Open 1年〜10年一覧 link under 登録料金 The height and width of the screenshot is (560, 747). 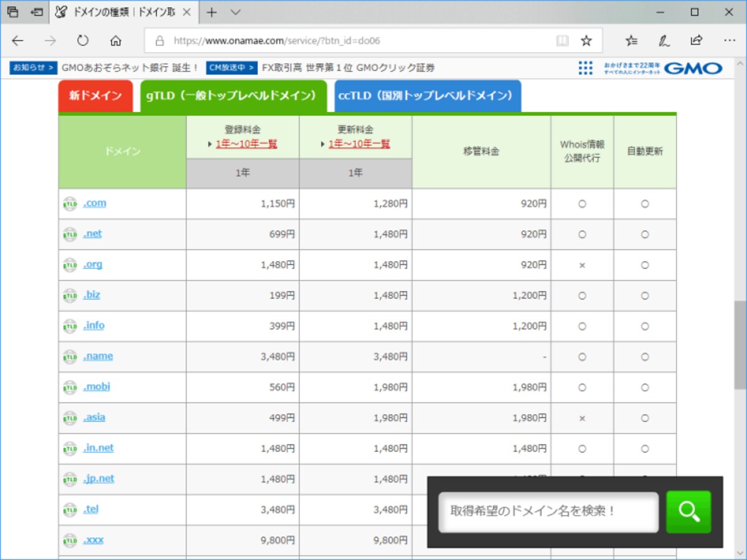247,144
